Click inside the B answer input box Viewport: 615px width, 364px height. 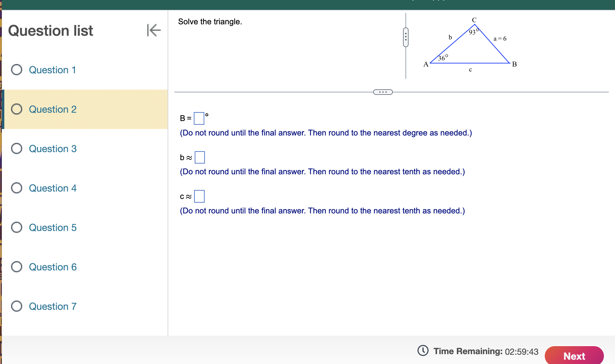click(x=199, y=119)
